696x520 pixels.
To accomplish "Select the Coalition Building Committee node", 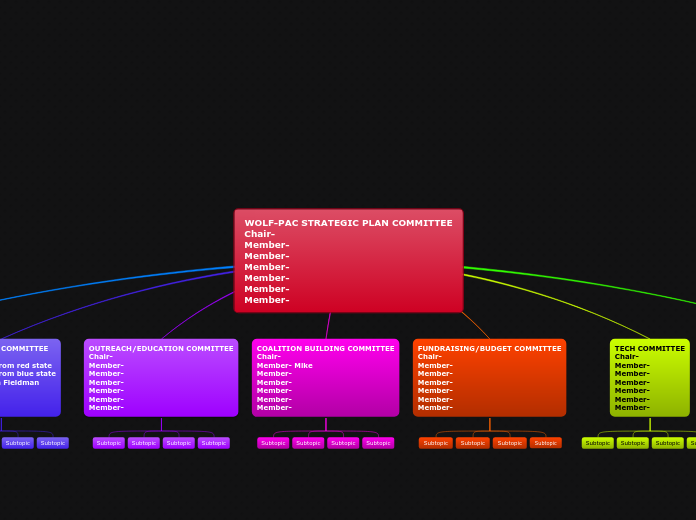I will click(325, 378).
